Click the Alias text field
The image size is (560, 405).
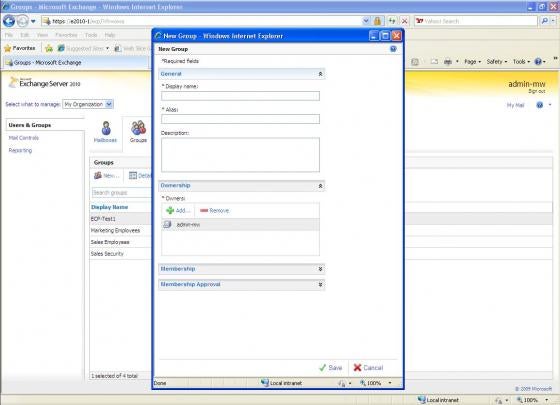(240, 119)
